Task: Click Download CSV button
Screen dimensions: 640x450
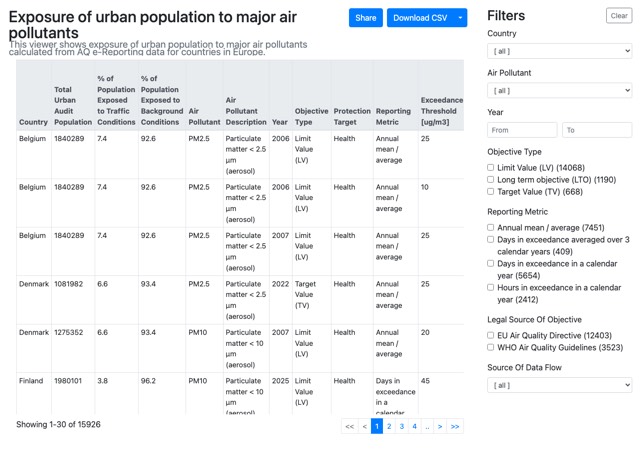Action: (x=420, y=18)
